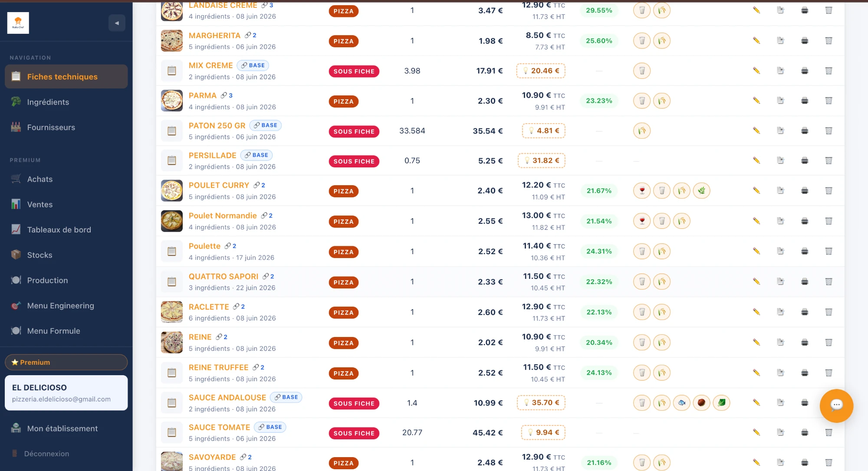The image size is (868, 471).
Task: Print the MARGHERITA recipe sheet
Action: (805, 41)
